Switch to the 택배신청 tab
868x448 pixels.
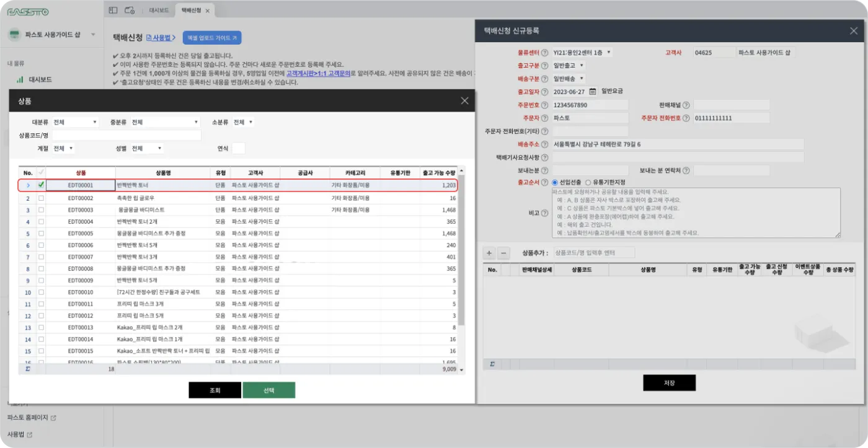[x=191, y=11]
